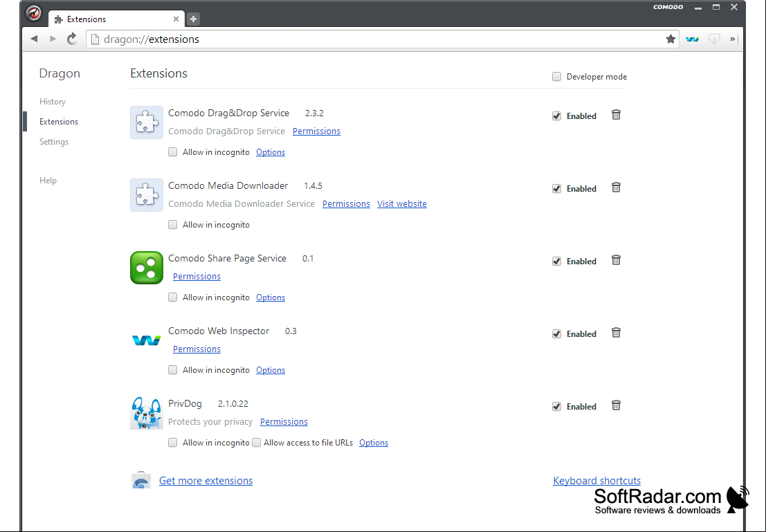The height and width of the screenshot is (532, 766).
Task: Select the Extensions browser tab
Action: [x=116, y=19]
